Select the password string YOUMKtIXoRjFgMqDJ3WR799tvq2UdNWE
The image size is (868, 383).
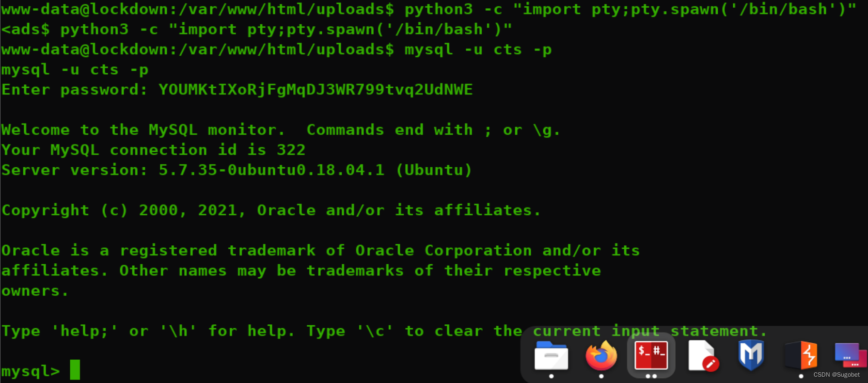(316, 90)
